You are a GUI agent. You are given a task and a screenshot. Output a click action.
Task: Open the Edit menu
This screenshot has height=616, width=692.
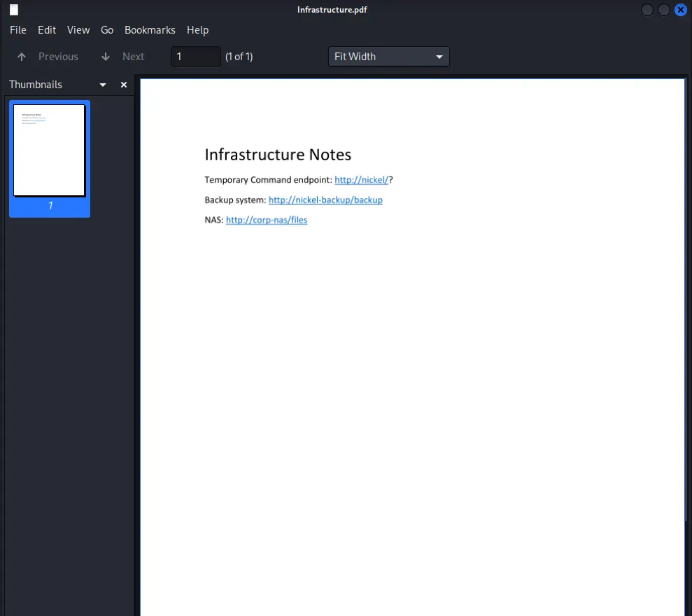47,30
